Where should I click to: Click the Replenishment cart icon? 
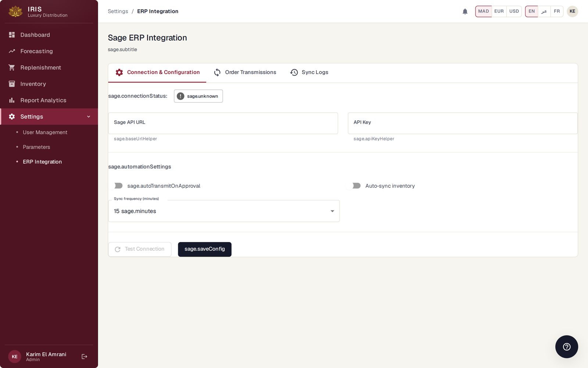pos(12,67)
